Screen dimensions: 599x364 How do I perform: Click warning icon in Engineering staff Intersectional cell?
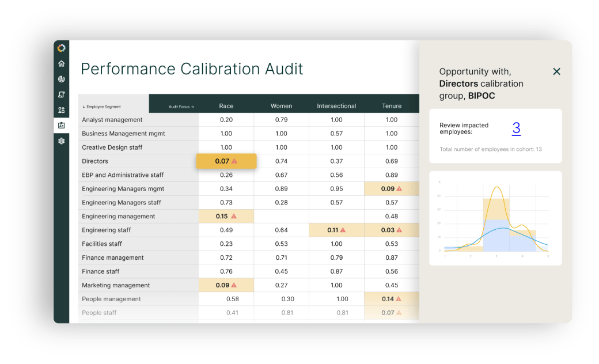(x=343, y=230)
